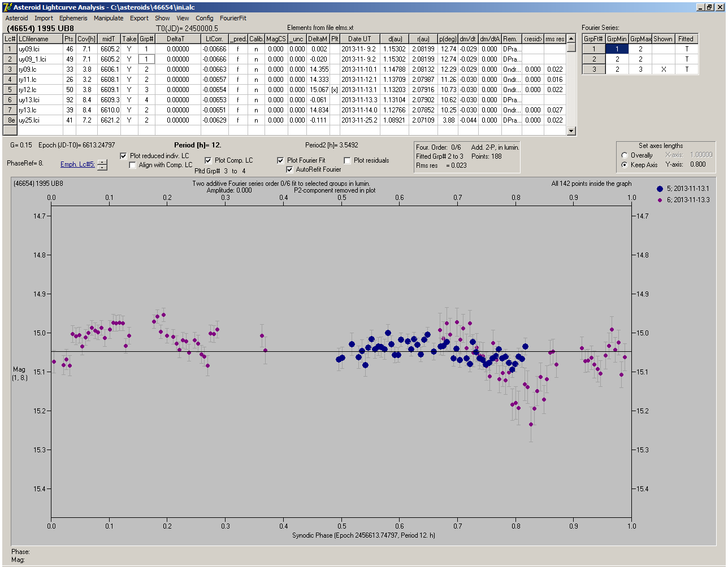This screenshot has width=728, height=567.
Task: Enable Align with Comp. LC checkbox
Action: click(x=133, y=165)
